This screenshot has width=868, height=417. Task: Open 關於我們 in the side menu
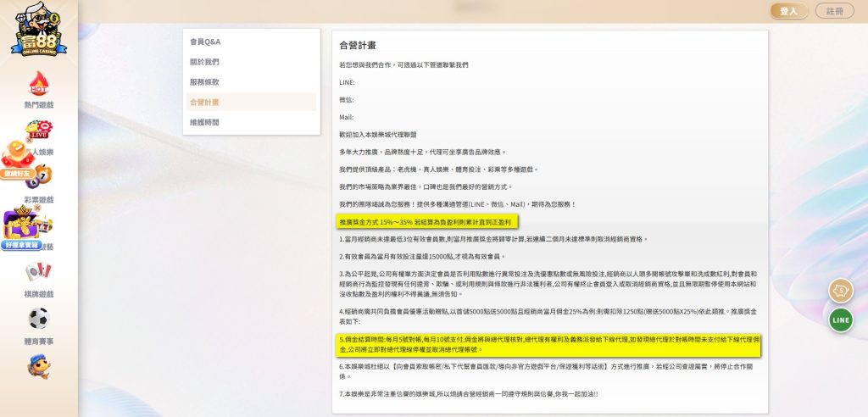coord(251,62)
